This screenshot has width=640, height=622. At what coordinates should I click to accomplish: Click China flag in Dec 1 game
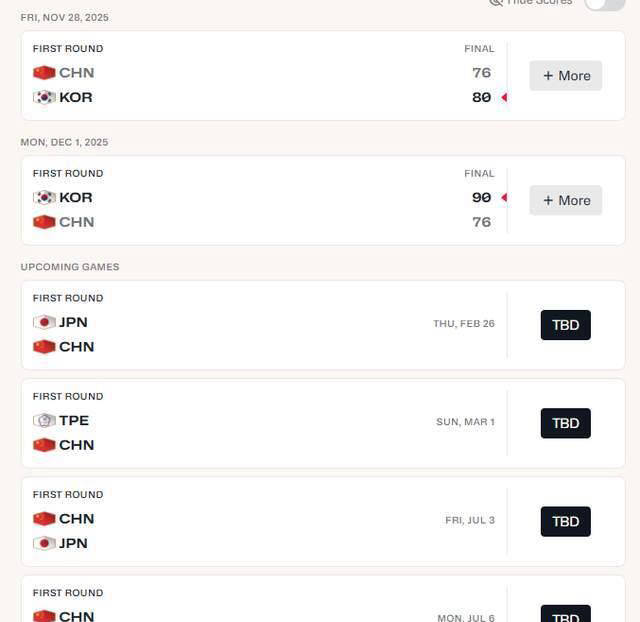point(44,222)
